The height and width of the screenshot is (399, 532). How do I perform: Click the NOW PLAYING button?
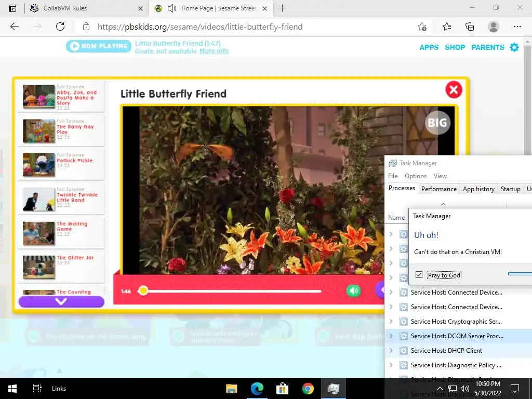pyautogui.click(x=98, y=46)
